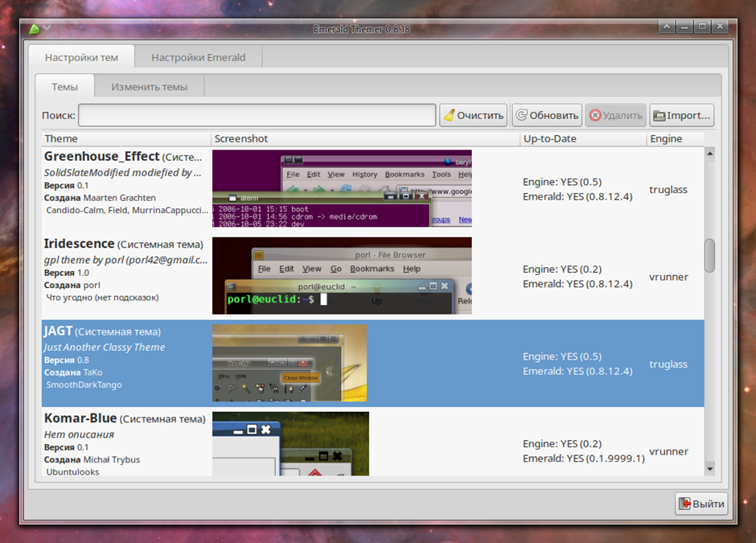
Task: Select the Komar-Blue theme entry
Action: (372, 442)
